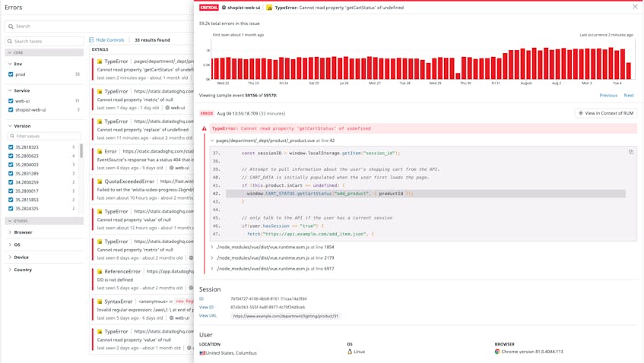Click the Hide Controls icon
Image resolution: width=644 pixels, height=363 pixels.
click(91, 39)
